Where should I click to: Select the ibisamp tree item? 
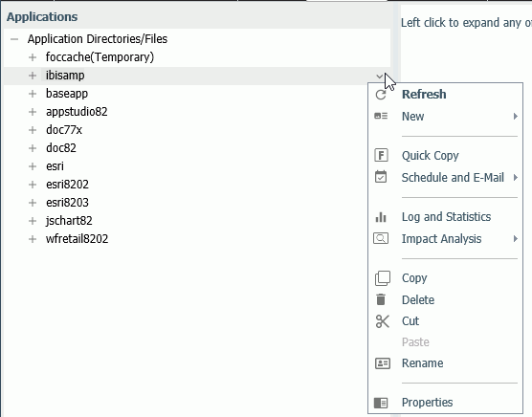pyautogui.click(x=65, y=76)
